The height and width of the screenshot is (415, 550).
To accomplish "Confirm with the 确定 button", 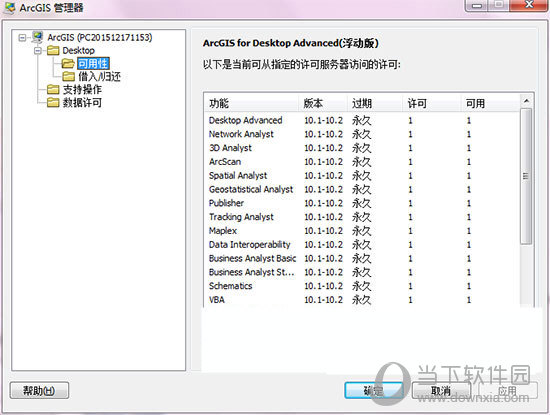I will tap(373, 390).
